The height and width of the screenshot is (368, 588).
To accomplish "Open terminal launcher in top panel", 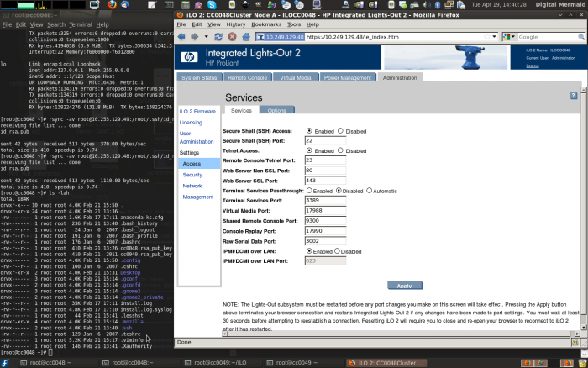I will point(169,4).
